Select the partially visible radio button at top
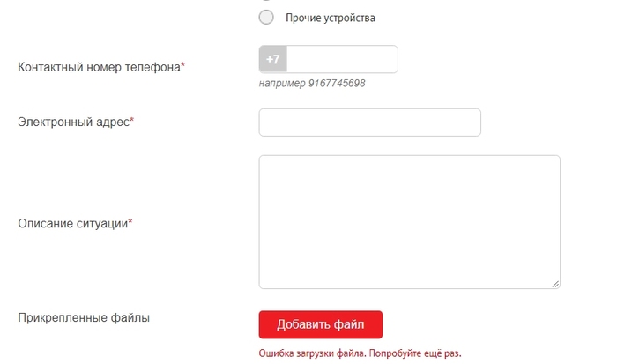This screenshot has height=364, width=617. click(266, 2)
